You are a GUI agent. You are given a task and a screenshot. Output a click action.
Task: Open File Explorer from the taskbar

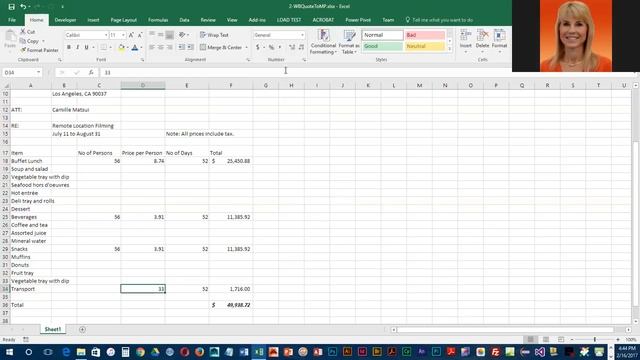coord(81,352)
